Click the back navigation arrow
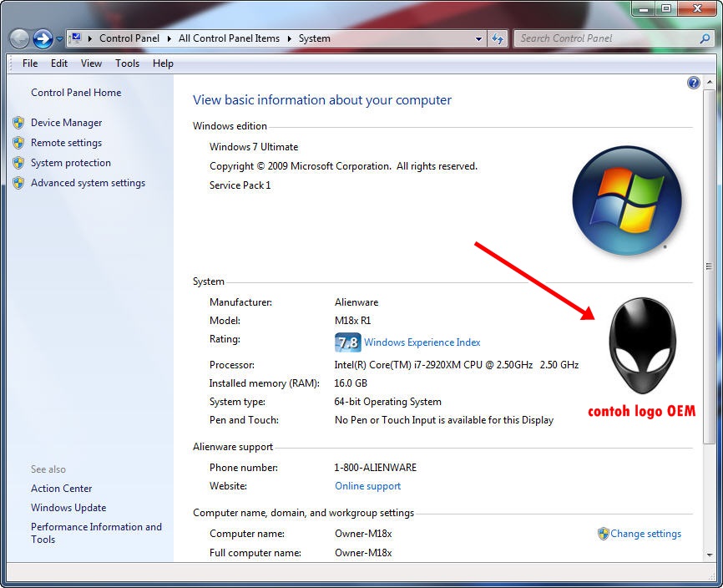The height and width of the screenshot is (588, 723). [18, 38]
